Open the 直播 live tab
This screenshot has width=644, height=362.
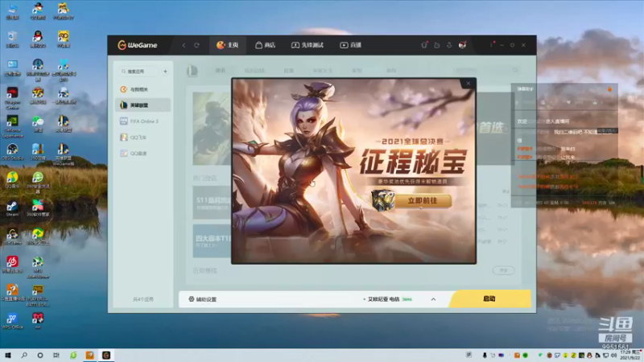click(350, 45)
